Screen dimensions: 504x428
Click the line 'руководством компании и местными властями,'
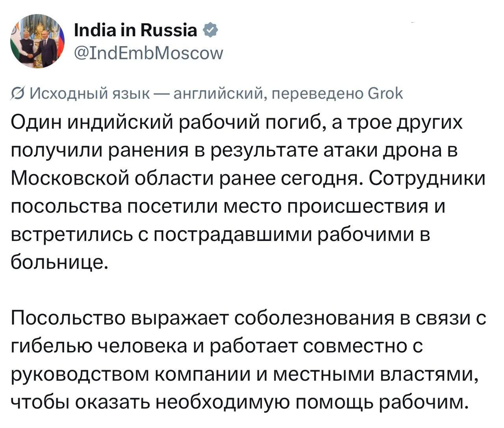click(x=245, y=374)
